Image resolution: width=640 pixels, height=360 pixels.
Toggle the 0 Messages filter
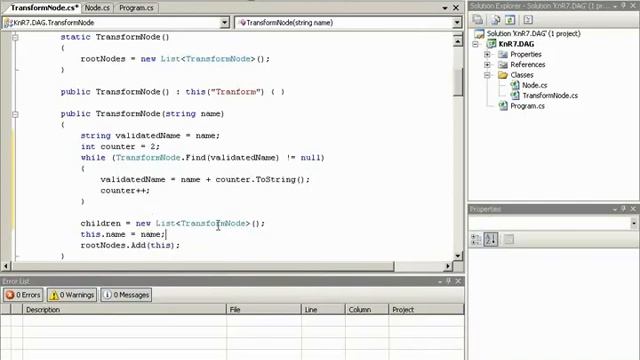126,295
